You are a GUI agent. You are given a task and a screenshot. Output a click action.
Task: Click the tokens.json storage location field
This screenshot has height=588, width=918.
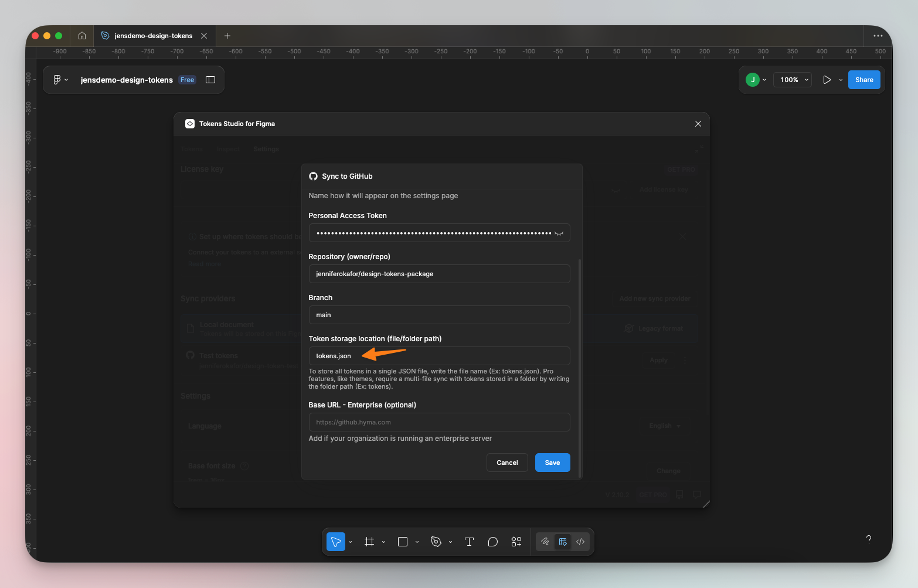[440, 356]
